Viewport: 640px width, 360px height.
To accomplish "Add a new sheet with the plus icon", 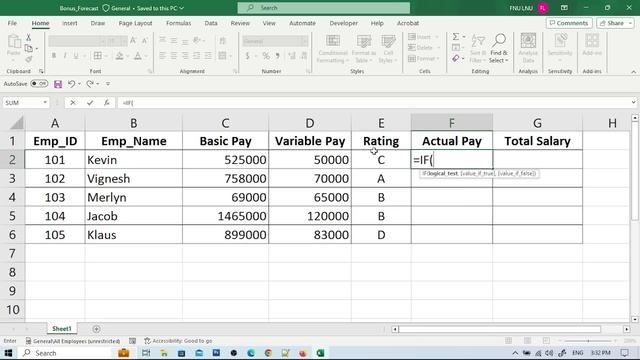I will coord(96,329).
